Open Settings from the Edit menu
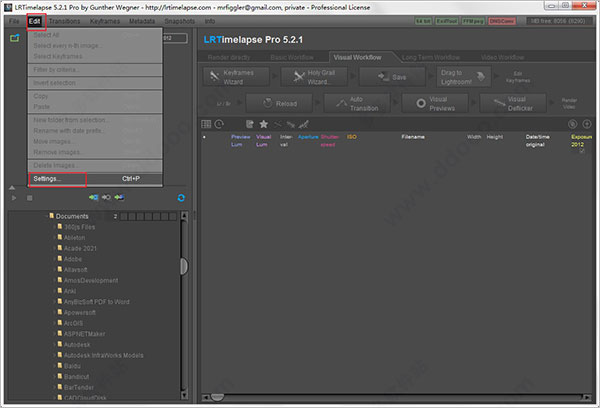The width and height of the screenshot is (600, 408). coord(95,179)
